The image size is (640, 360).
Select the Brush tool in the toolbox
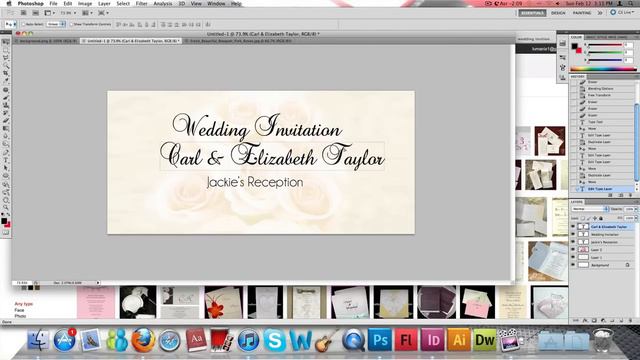point(6,97)
